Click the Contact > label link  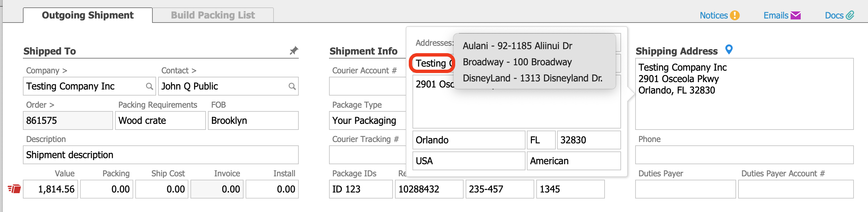point(179,70)
